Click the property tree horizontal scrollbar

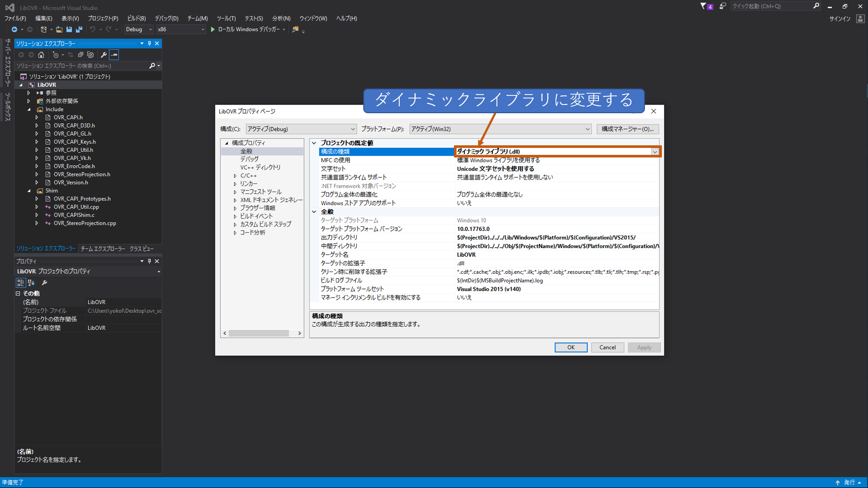click(x=259, y=333)
